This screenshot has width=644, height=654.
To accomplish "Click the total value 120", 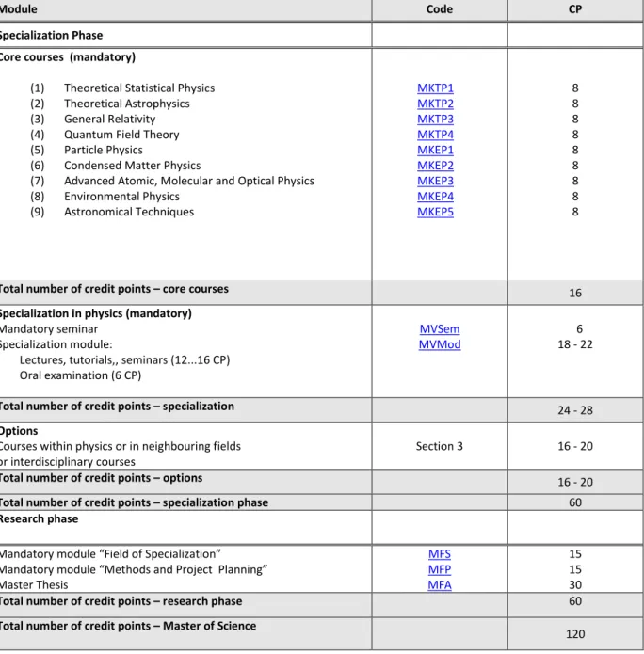I will pyautogui.click(x=575, y=634).
